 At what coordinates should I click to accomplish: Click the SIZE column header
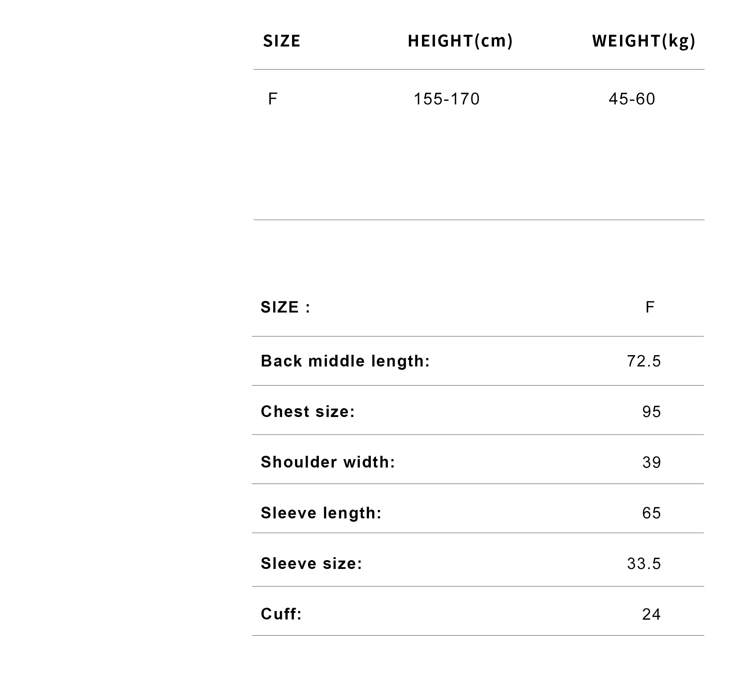pyautogui.click(x=281, y=41)
